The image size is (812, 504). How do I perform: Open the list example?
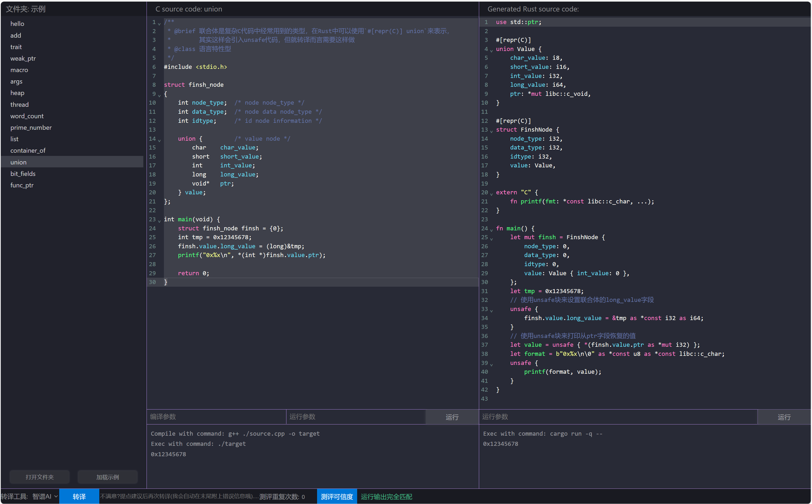[72, 139]
